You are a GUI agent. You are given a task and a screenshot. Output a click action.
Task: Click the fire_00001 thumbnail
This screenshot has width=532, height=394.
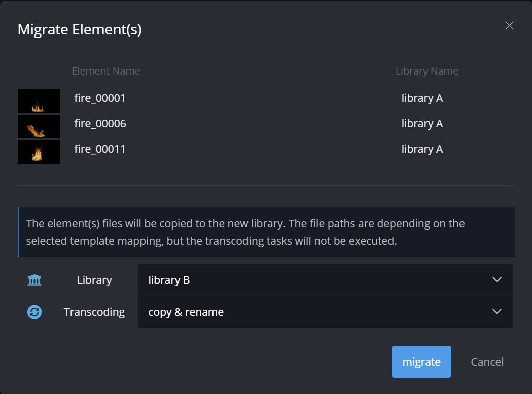click(39, 101)
